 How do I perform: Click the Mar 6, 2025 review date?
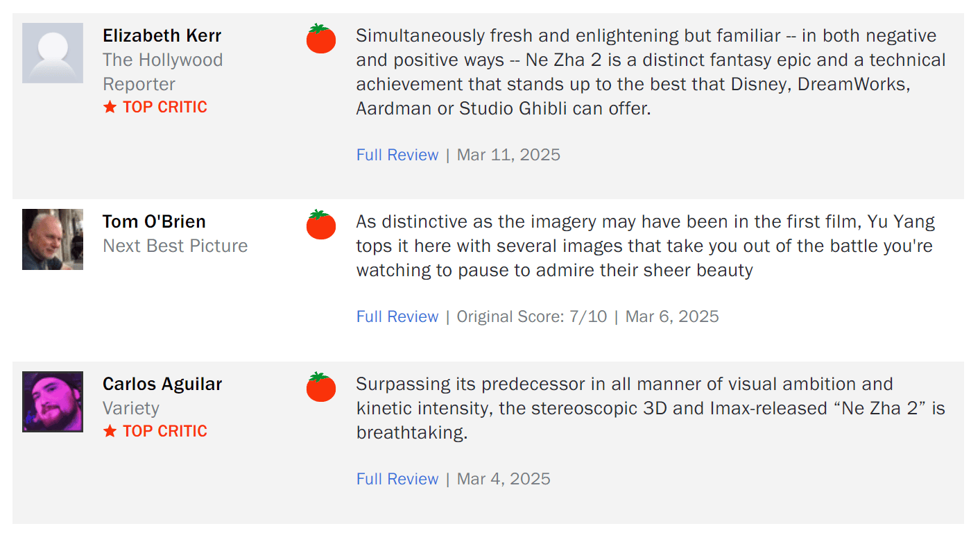click(672, 316)
